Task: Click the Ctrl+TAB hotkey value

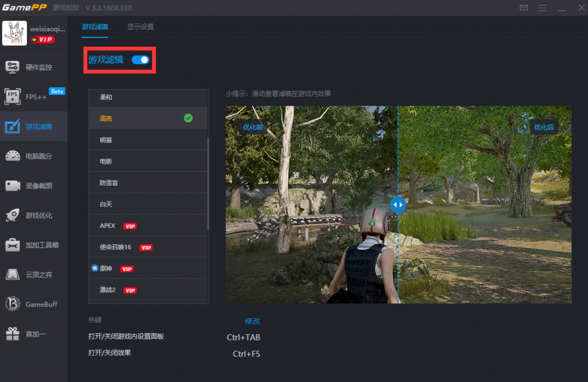Action: (243, 337)
